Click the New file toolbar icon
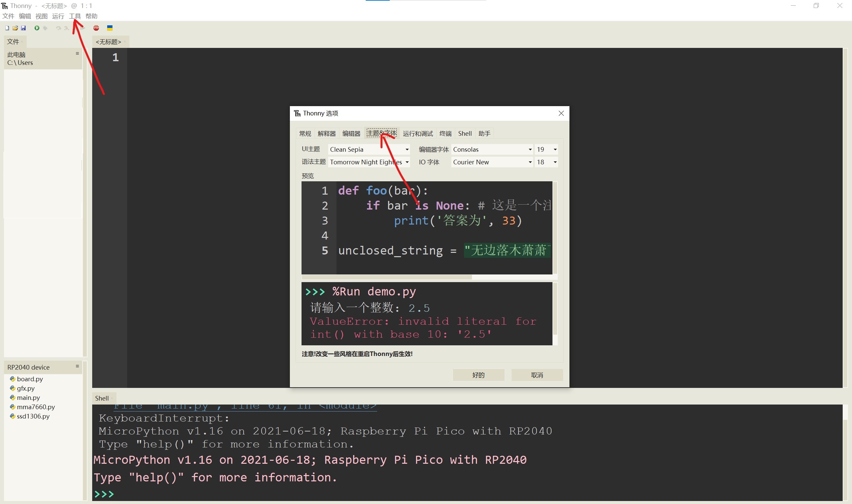The image size is (852, 504). tap(7, 28)
